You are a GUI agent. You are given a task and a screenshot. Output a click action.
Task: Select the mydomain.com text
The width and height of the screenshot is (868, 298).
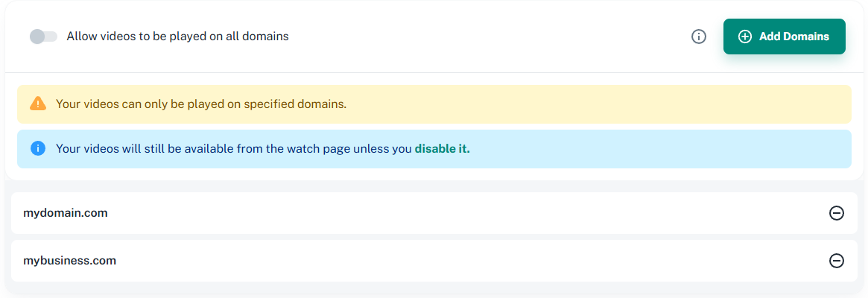coord(66,213)
